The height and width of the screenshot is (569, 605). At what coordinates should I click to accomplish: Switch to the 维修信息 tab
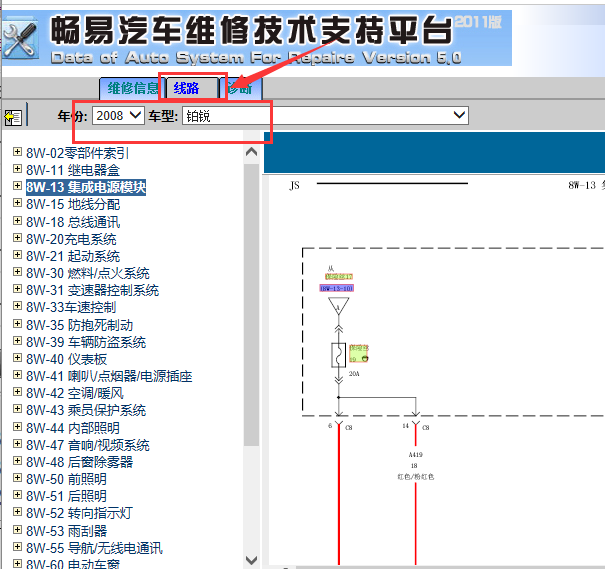[x=132, y=88]
